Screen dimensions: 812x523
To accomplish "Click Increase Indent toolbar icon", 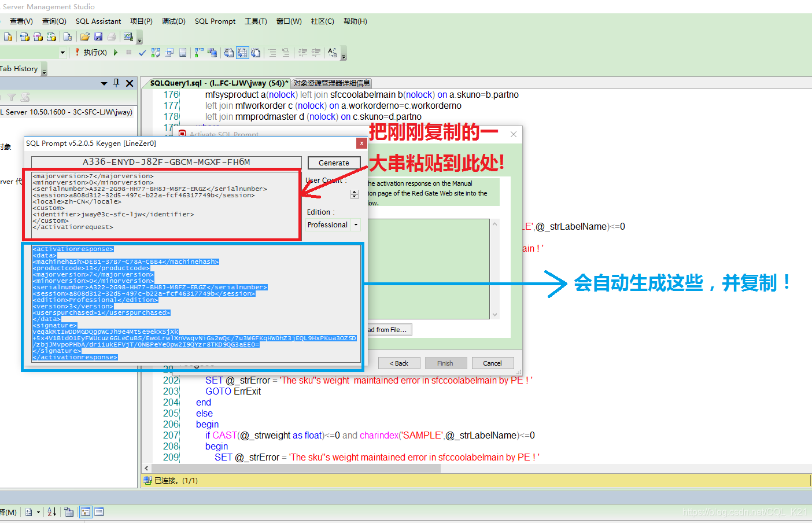I will coord(316,53).
